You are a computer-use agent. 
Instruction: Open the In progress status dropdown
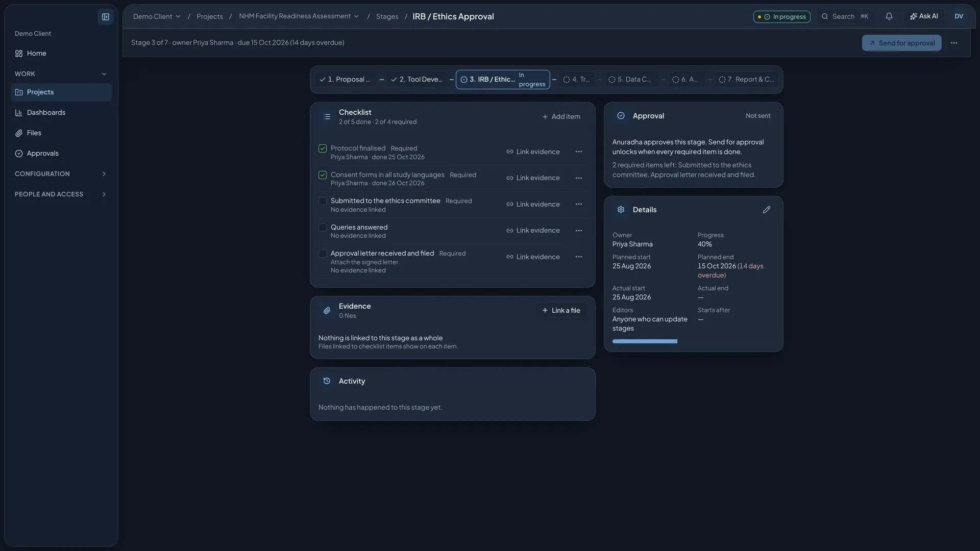click(x=781, y=17)
